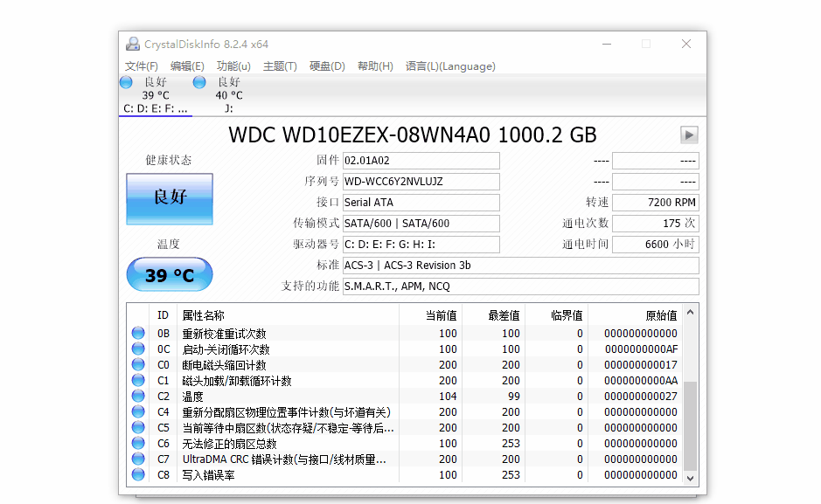The width and height of the screenshot is (821, 504).
Task: Open the 帮助(H) menu
Action: [375, 66]
